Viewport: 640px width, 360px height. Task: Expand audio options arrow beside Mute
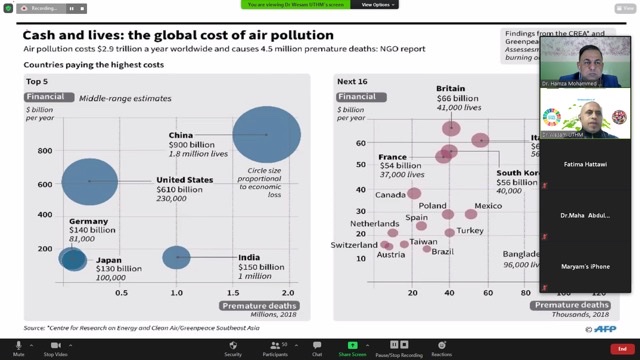(x=31, y=345)
